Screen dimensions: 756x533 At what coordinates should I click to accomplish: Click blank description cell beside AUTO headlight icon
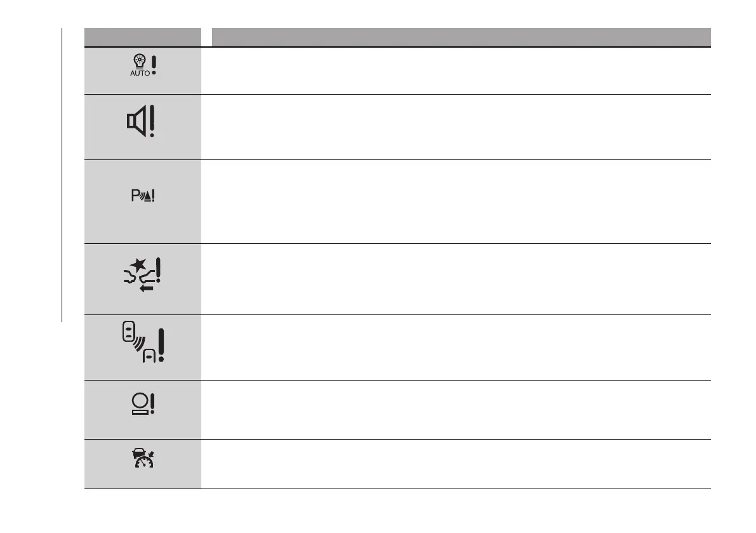(x=456, y=71)
